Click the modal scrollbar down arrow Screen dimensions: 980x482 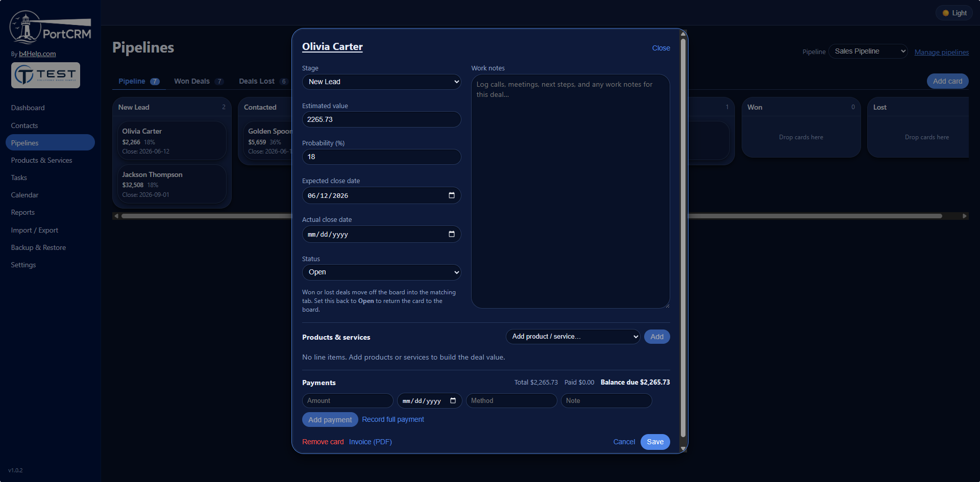click(x=683, y=449)
